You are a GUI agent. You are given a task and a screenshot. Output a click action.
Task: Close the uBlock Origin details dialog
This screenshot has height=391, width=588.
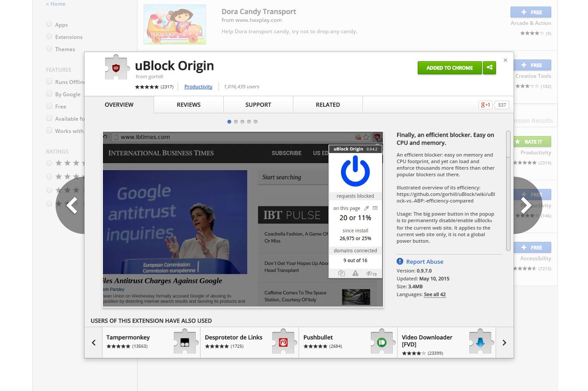pos(505,60)
